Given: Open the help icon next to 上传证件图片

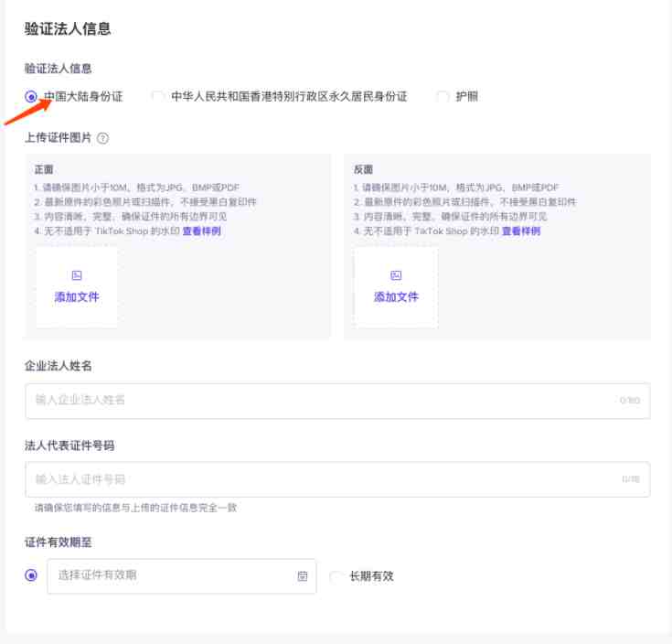Looking at the screenshot, I should [102, 138].
